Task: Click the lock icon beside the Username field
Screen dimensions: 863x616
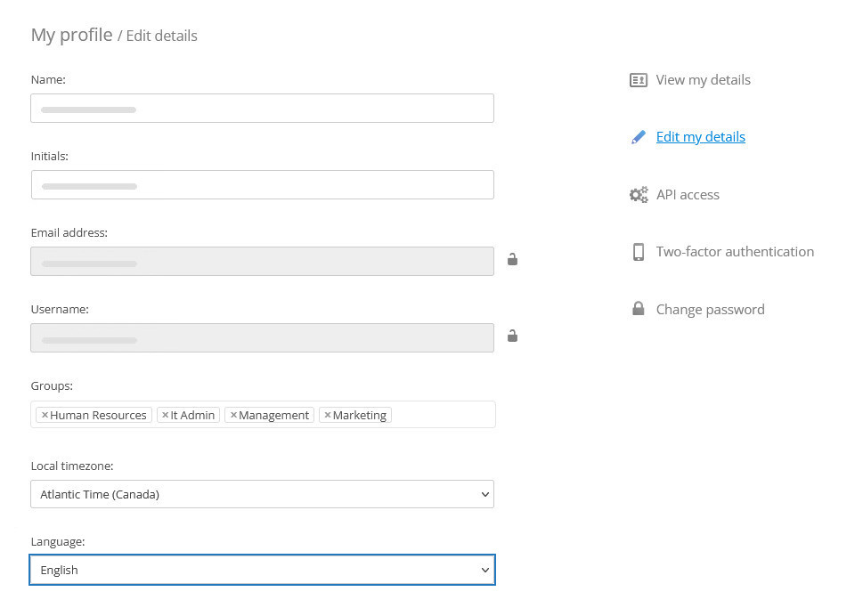Action: pyautogui.click(x=512, y=336)
